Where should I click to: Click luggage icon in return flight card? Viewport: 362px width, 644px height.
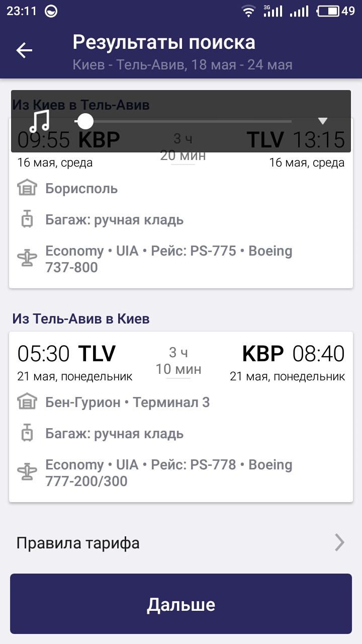(27, 434)
